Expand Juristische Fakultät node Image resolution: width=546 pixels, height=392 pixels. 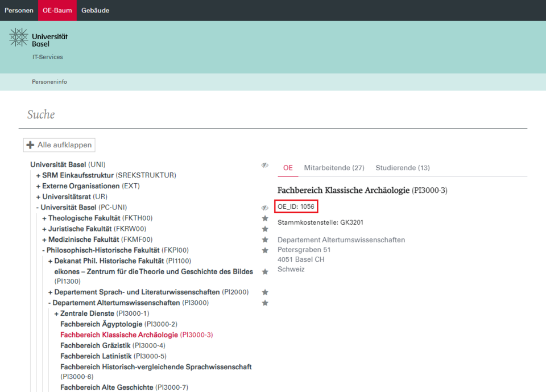(x=44, y=229)
